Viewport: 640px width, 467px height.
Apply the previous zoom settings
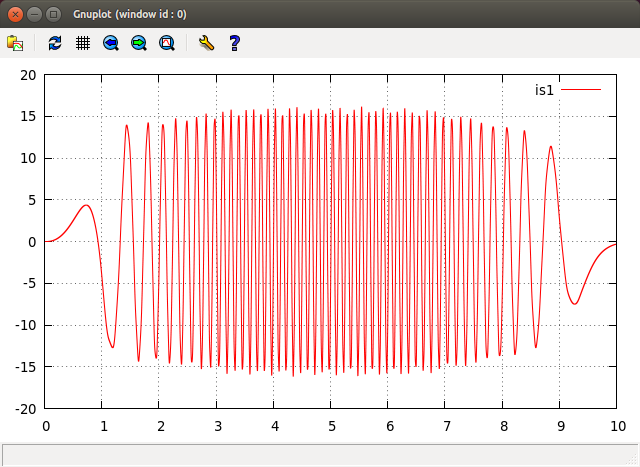111,43
